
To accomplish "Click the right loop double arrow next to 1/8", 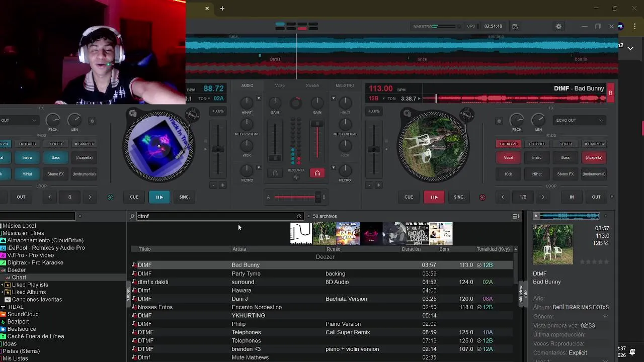I will (543, 197).
